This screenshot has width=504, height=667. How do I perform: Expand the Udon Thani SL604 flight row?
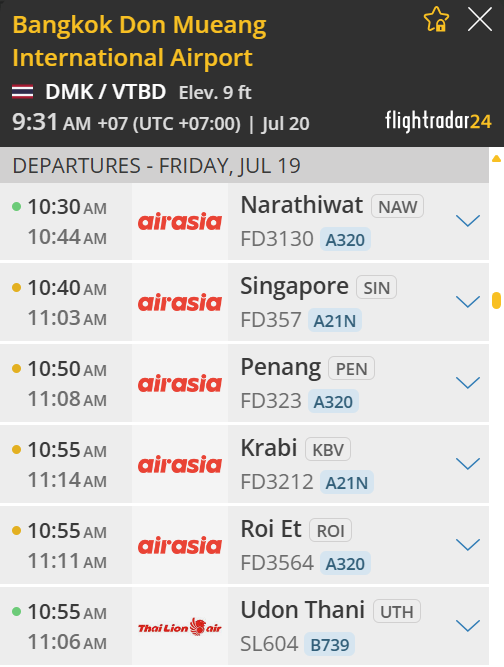[x=468, y=626]
